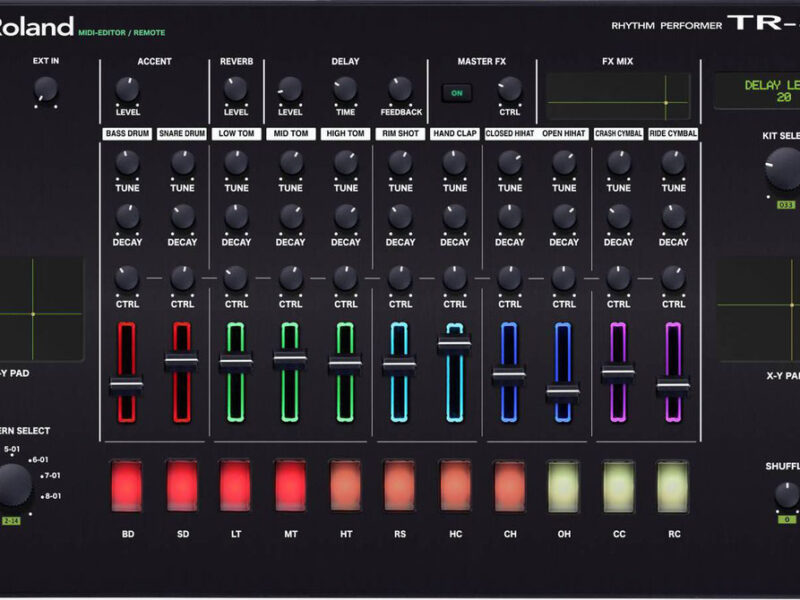Image resolution: width=800 pixels, height=600 pixels.
Task: Click the Kit Select dial
Action: click(x=783, y=169)
